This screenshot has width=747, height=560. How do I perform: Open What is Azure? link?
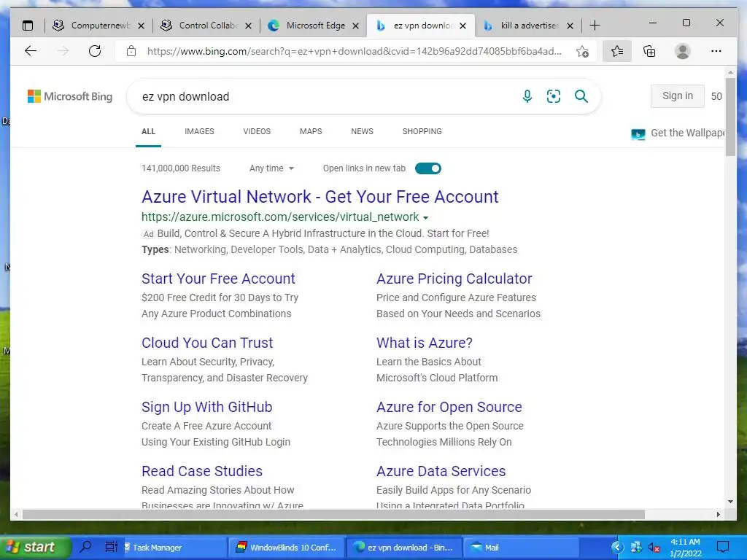click(x=424, y=343)
